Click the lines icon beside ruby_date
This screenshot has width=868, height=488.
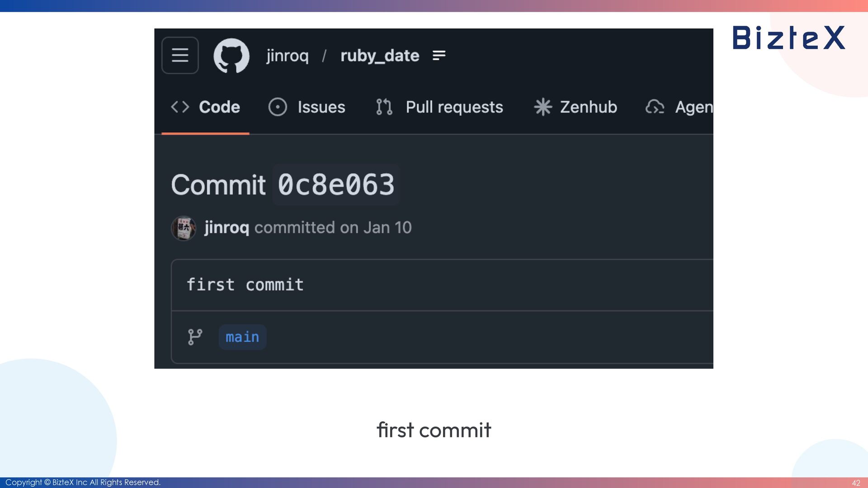[439, 55]
